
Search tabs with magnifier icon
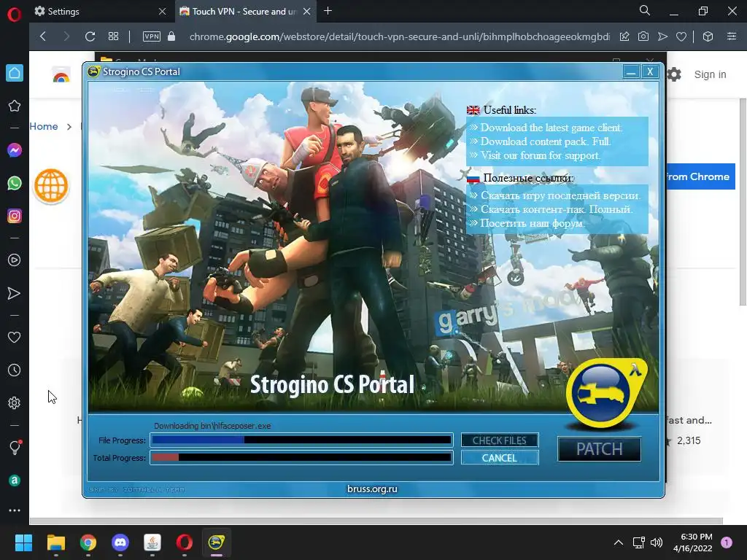[645, 10]
